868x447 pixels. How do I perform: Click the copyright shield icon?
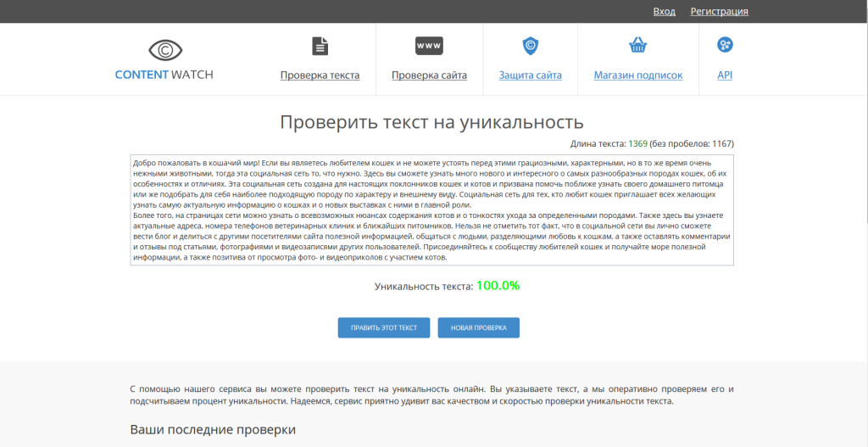[x=531, y=46]
